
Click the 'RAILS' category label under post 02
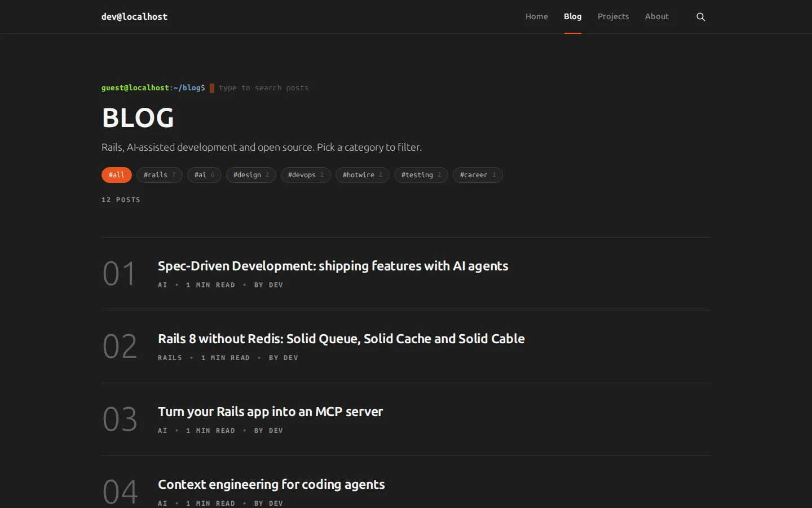pyautogui.click(x=170, y=358)
